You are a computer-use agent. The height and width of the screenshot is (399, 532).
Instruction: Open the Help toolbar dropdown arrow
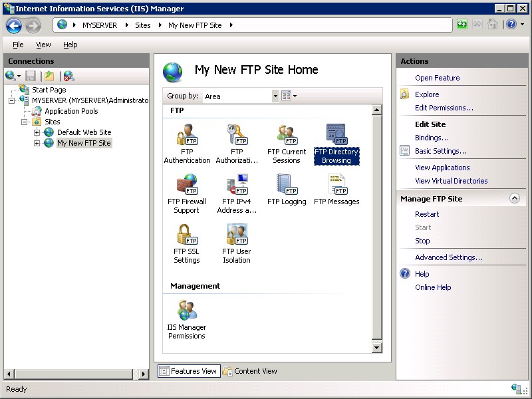523,25
